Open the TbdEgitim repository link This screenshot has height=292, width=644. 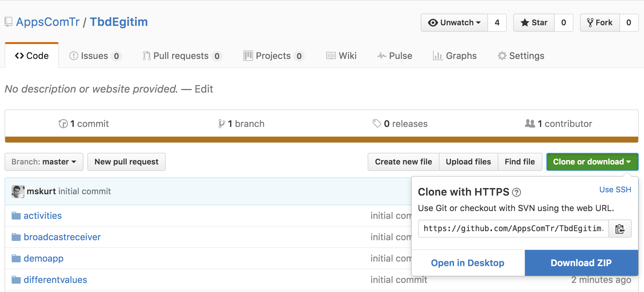click(x=119, y=22)
